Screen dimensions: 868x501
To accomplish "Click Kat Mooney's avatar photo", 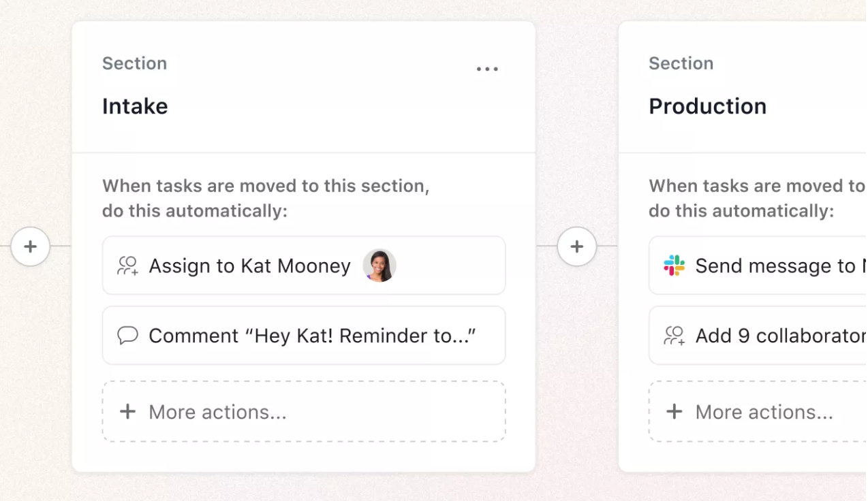I will point(379,265).
